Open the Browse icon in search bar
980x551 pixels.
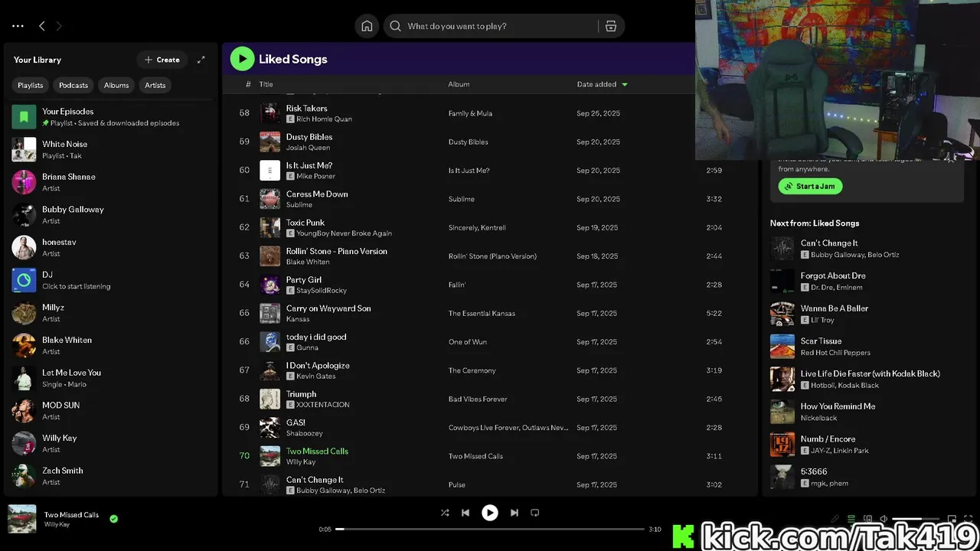pos(611,26)
